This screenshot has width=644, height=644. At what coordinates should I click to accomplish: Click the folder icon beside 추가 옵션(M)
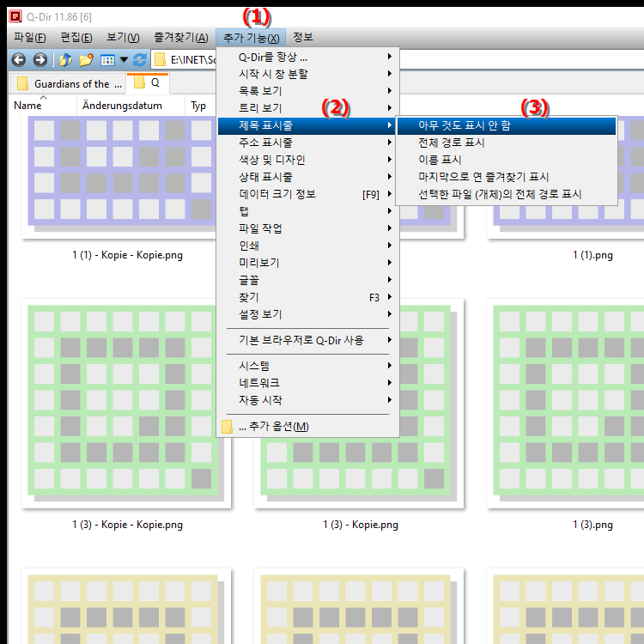point(227,426)
